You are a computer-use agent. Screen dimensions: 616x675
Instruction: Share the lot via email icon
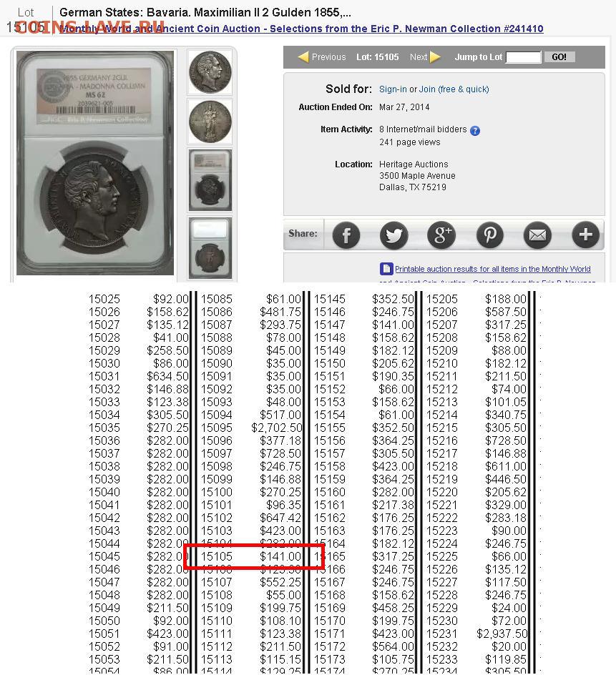[x=537, y=235]
